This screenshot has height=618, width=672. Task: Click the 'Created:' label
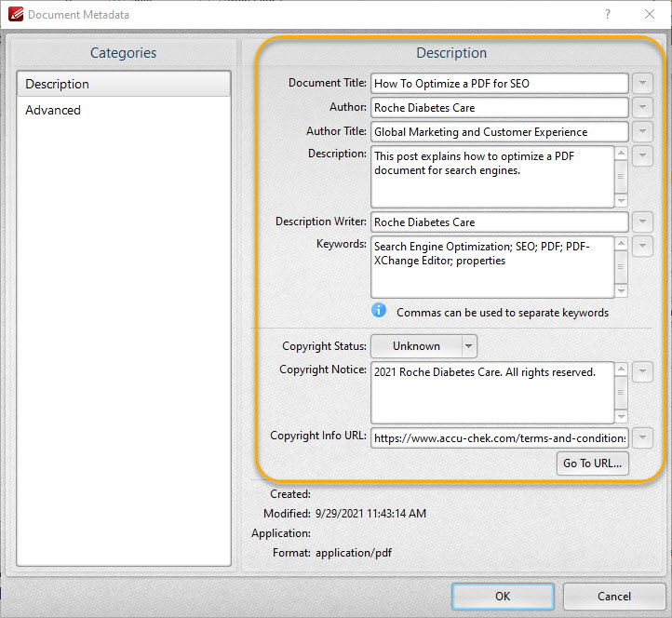point(290,494)
